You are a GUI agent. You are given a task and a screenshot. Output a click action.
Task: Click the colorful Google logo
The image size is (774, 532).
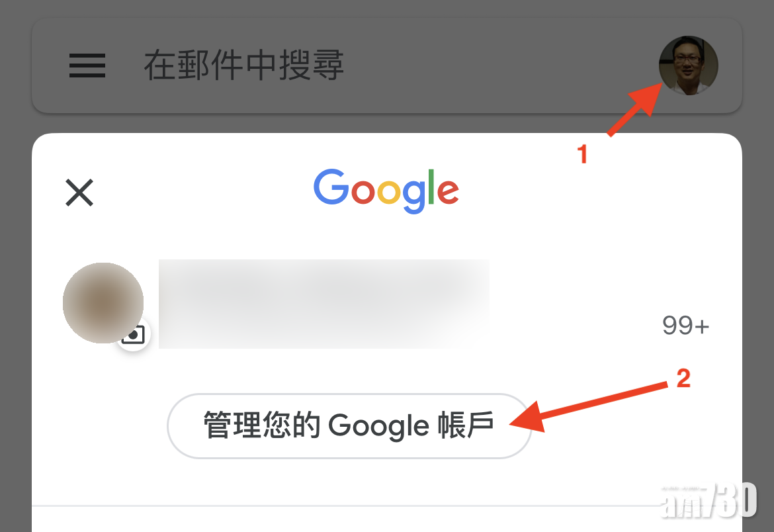click(386, 191)
